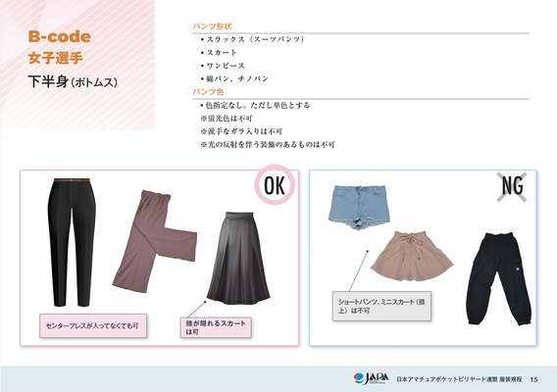This screenshot has width=557, height=392.
Task: Select the black slacks image
Action: coord(72,242)
